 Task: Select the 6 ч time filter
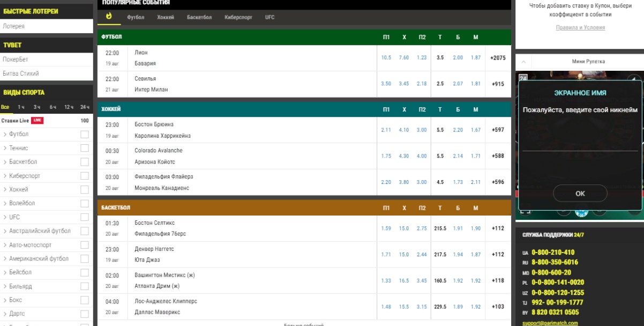tap(53, 107)
